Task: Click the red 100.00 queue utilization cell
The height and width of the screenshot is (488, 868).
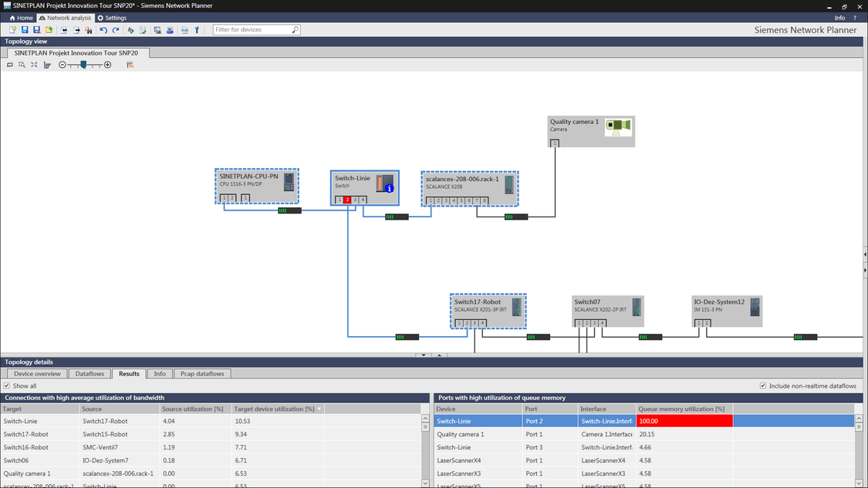Action: pos(684,421)
